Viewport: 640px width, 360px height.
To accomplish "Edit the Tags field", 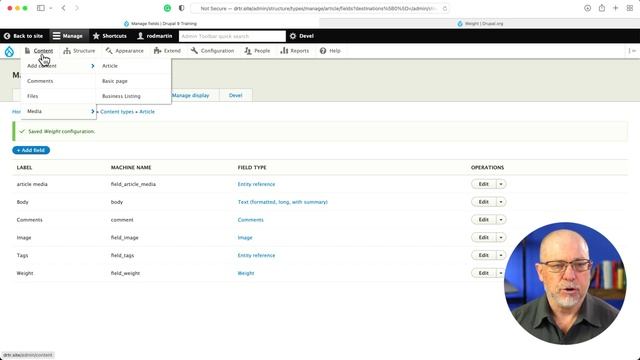I will [x=484, y=255].
